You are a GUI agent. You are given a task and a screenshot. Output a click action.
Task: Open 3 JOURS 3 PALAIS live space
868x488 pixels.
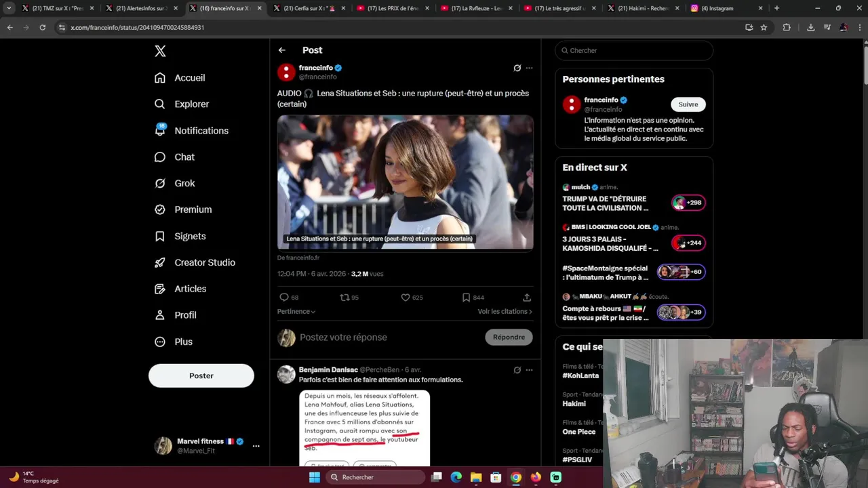click(x=634, y=239)
